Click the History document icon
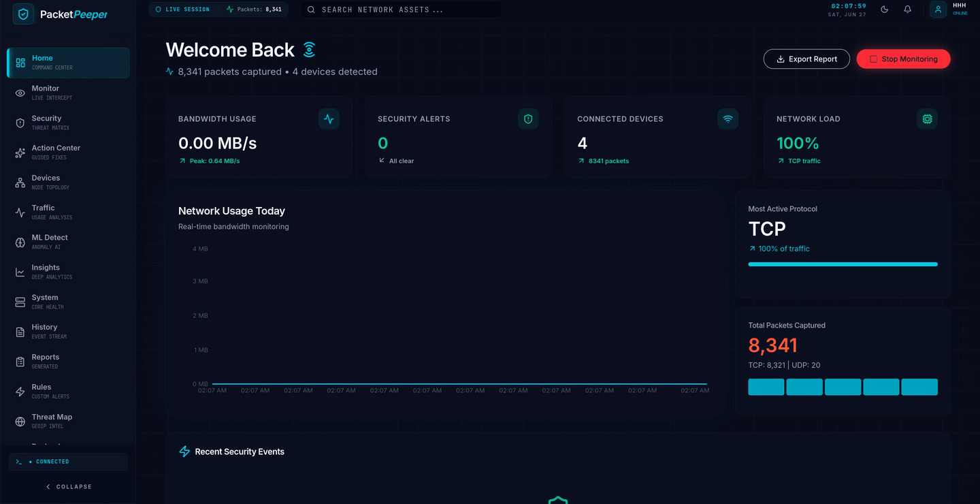This screenshot has width=980, height=504. click(20, 332)
